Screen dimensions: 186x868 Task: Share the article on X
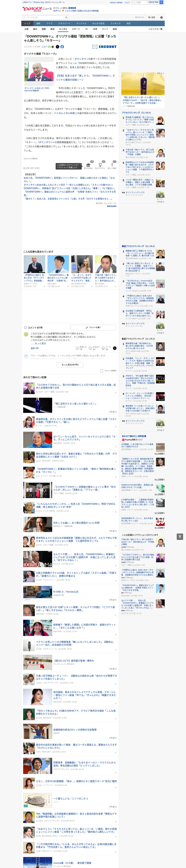point(57,47)
